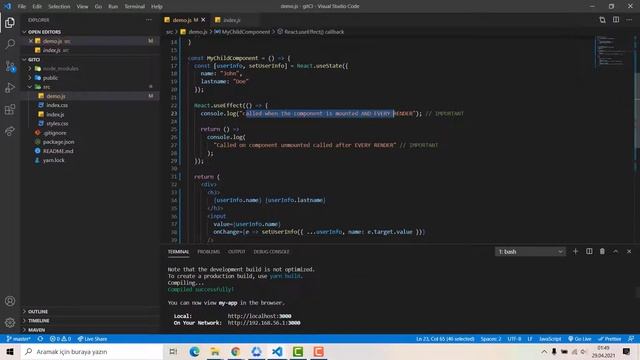Open the Live Share activity bar icon
Image resolution: width=640 pixels, height=360 pixels.
10,131
